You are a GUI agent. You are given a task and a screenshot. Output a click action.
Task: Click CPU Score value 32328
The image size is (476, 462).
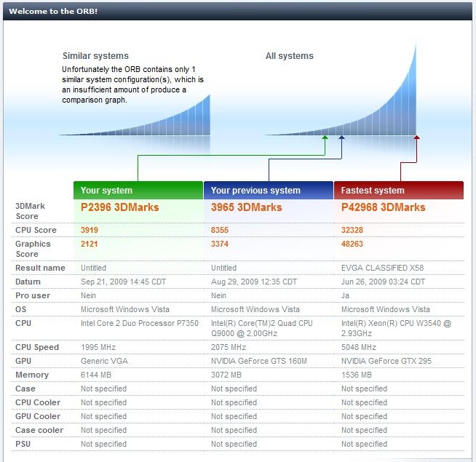tap(352, 230)
